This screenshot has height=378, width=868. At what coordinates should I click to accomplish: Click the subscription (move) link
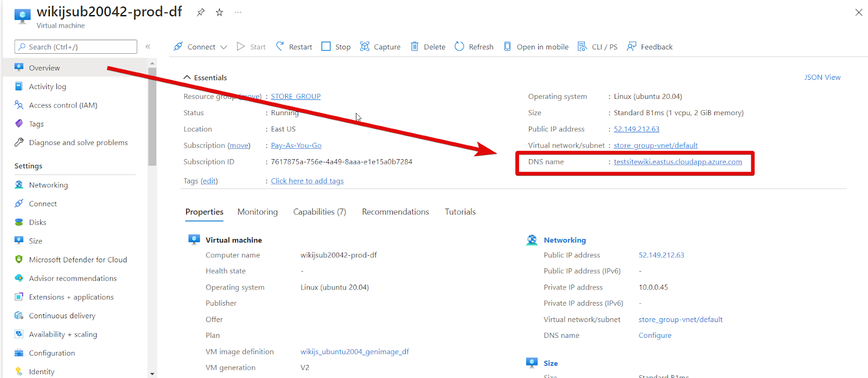tap(239, 146)
